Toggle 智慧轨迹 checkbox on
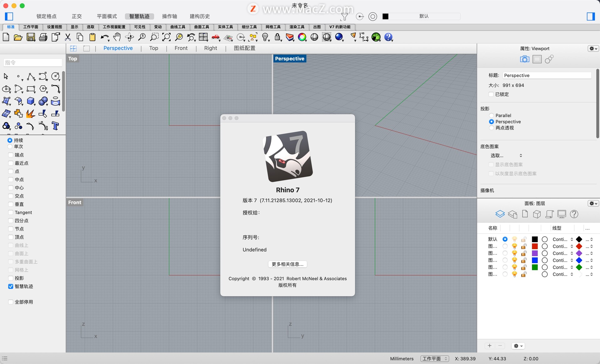 pos(10,286)
